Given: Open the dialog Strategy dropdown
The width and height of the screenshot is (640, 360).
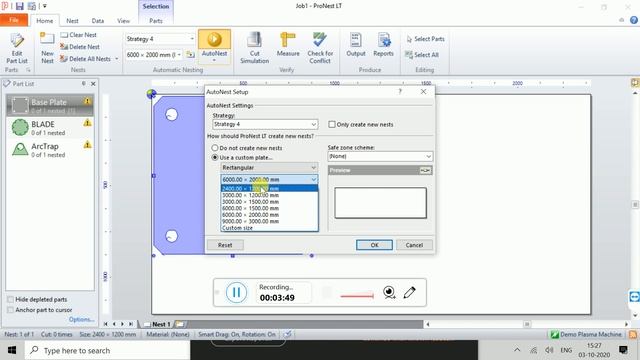Looking at the screenshot, I should [x=265, y=124].
